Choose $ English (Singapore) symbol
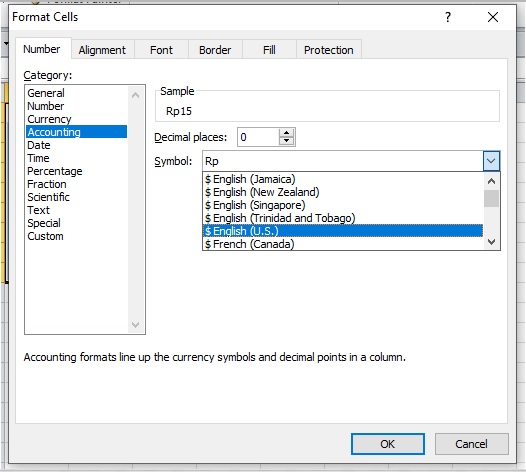526x472 pixels. [343, 205]
